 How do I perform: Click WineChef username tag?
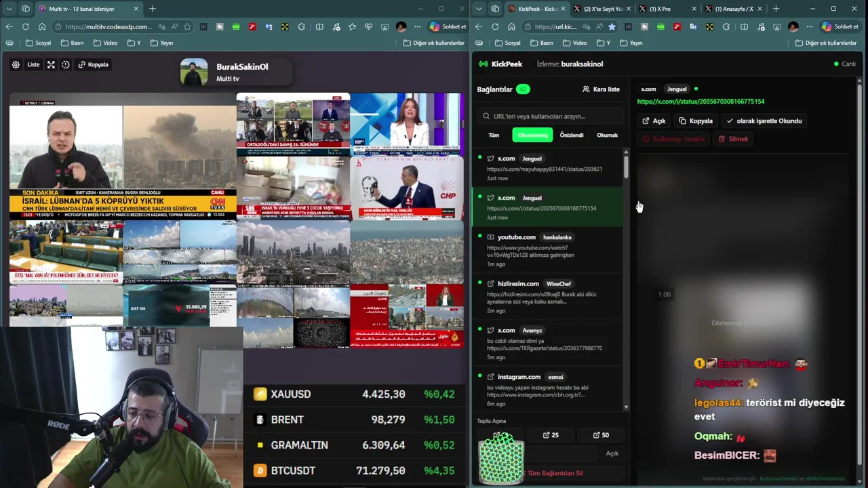pyautogui.click(x=559, y=284)
